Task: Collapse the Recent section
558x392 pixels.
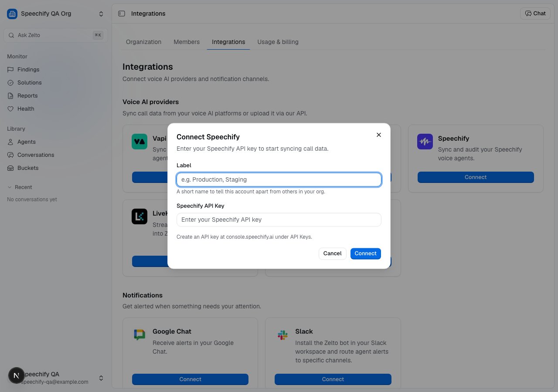Action: [x=20, y=187]
